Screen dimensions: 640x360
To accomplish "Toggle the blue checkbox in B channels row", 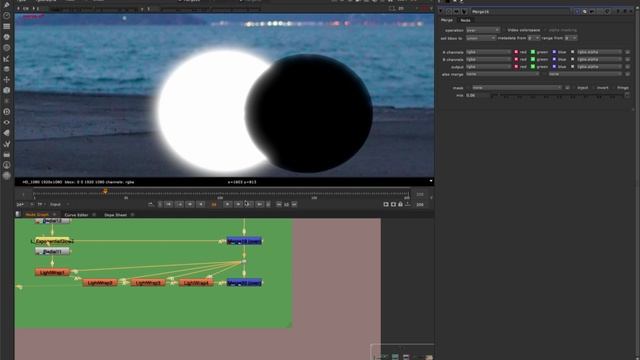I will [554, 60].
